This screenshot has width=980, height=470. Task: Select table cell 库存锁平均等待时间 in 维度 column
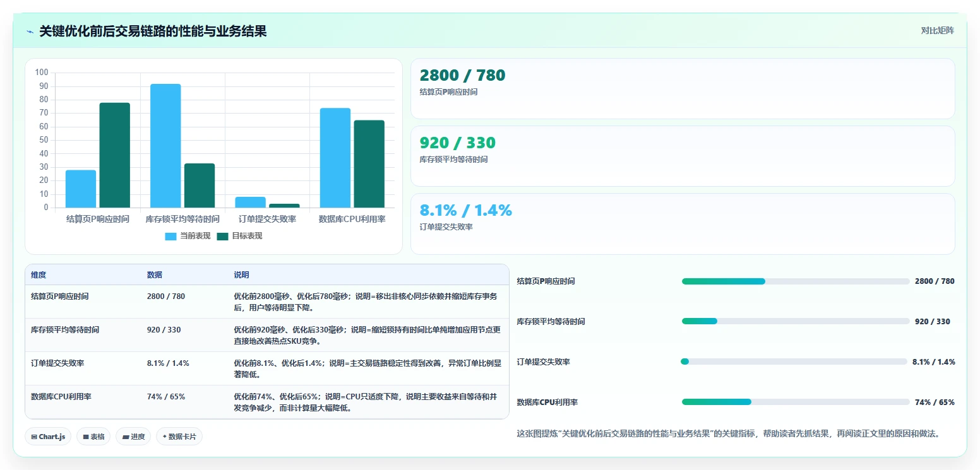[x=65, y=329]
